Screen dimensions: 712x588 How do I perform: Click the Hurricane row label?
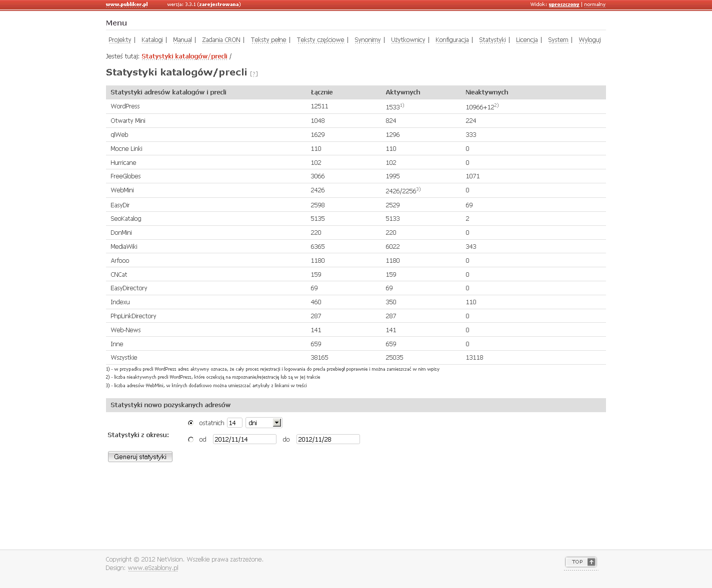[x=123, y=163]
